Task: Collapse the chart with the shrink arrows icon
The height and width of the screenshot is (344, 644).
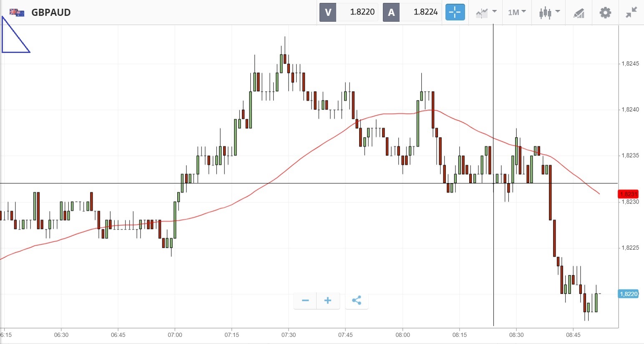Action: point(631,12)
